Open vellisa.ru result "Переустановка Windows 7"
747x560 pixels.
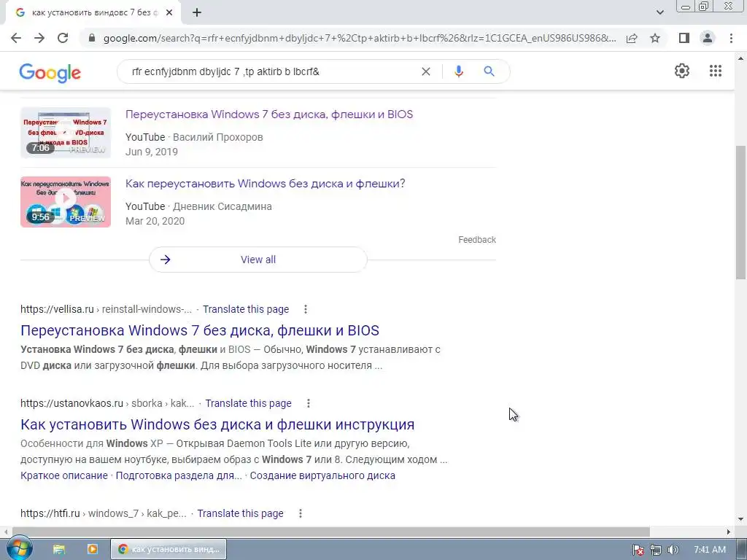pyautogui.click(x=200, y=330)
